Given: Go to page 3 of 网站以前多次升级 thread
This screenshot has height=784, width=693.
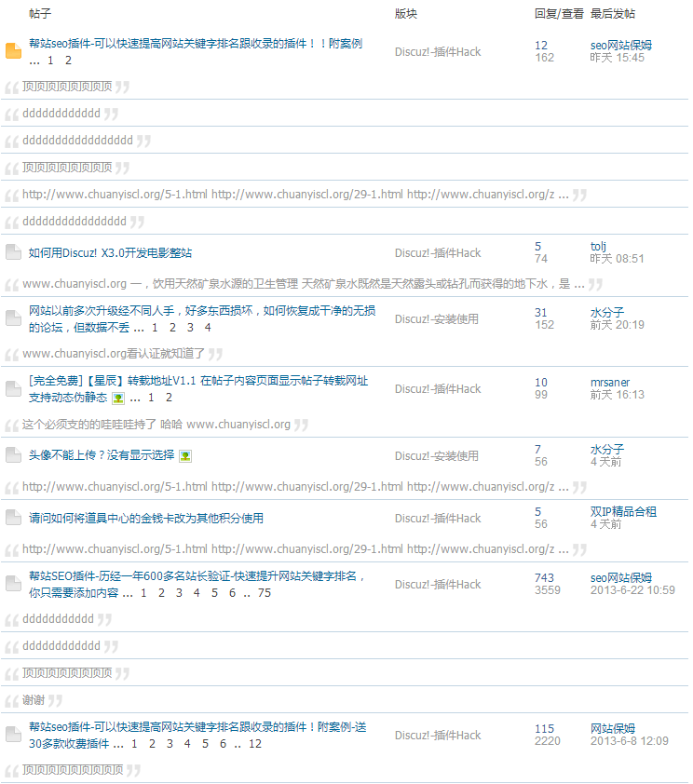Looking at the screenshot, I should (x=191, y=328).
